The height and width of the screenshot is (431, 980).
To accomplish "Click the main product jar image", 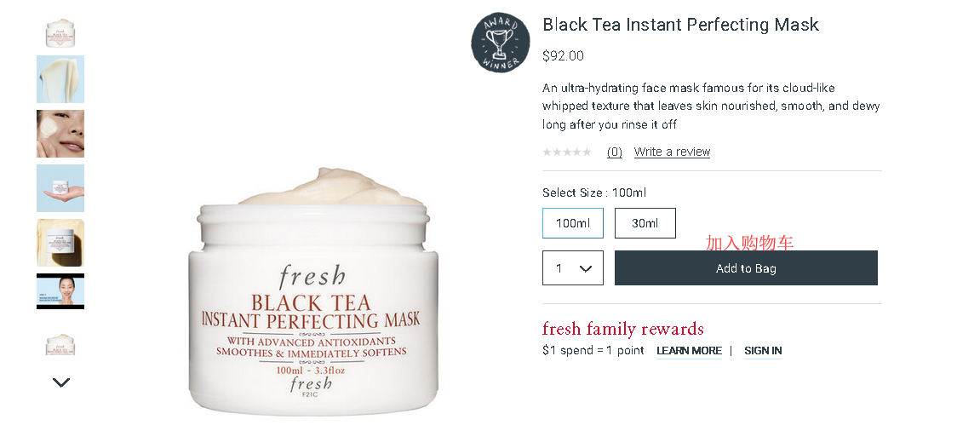I will click(312, 290).
